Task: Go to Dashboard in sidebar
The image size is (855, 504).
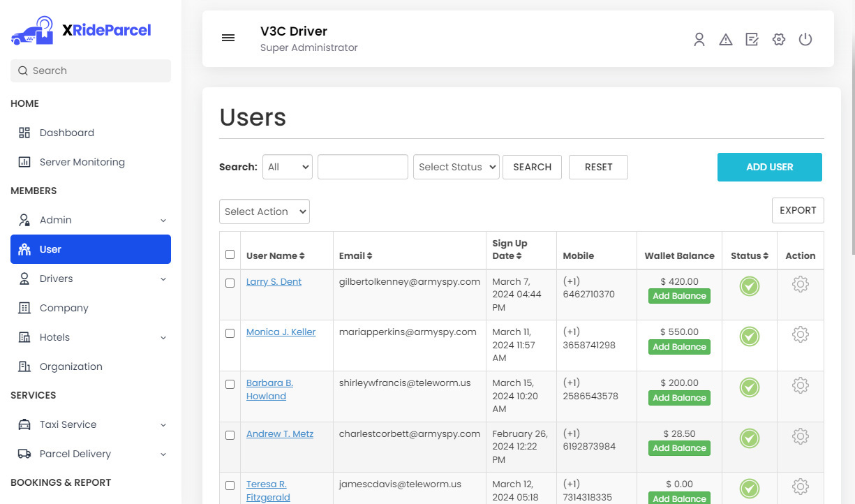Action: [66, 133]
